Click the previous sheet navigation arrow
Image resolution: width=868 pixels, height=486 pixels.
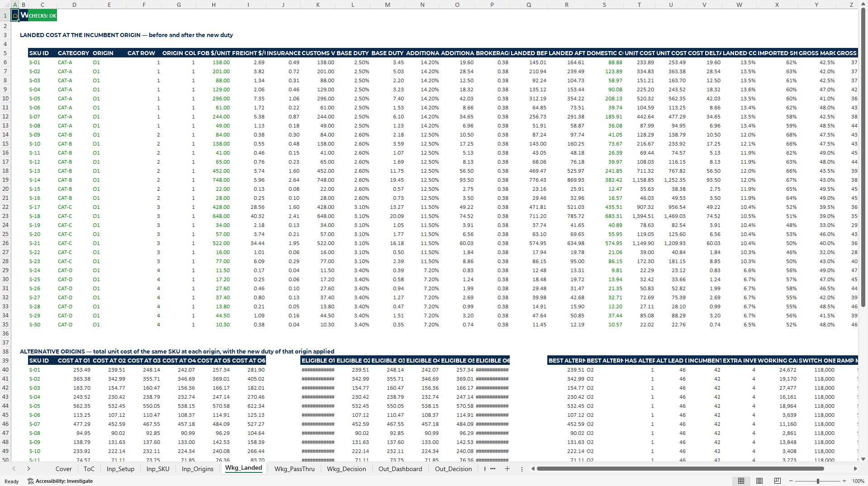14,469
